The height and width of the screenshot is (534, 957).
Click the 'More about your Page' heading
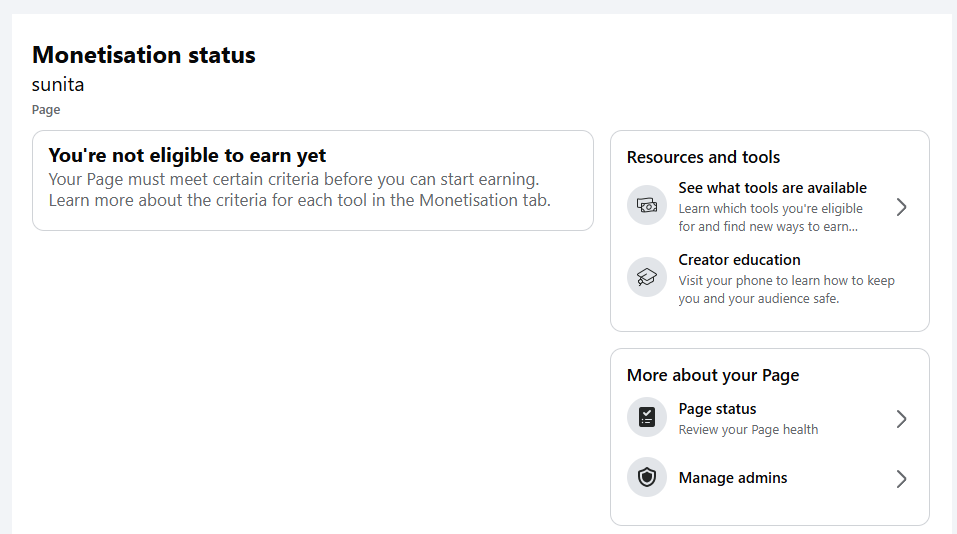(712, 375)
